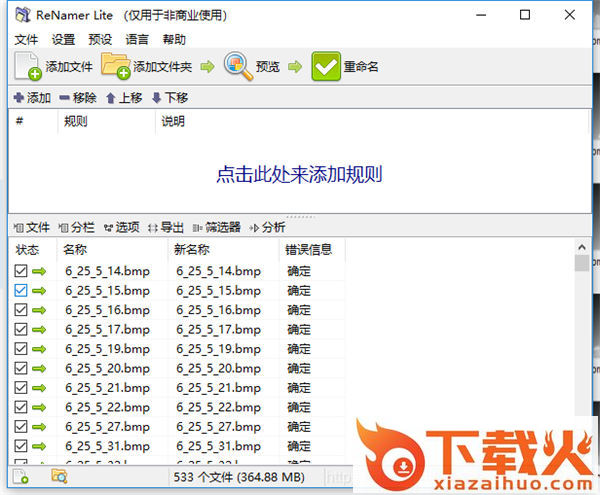Click 点击此处来添加规则 link
This screenshot has height=495, width=600.
click(299, 174)
